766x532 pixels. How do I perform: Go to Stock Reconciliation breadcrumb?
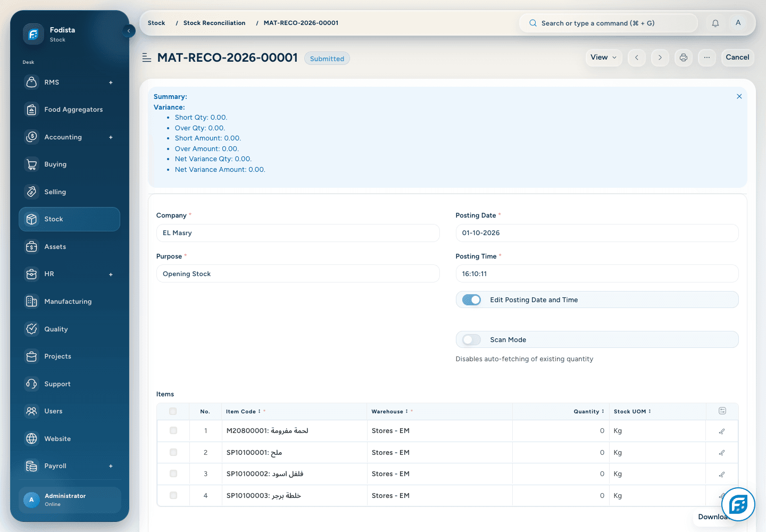[214, 23]
